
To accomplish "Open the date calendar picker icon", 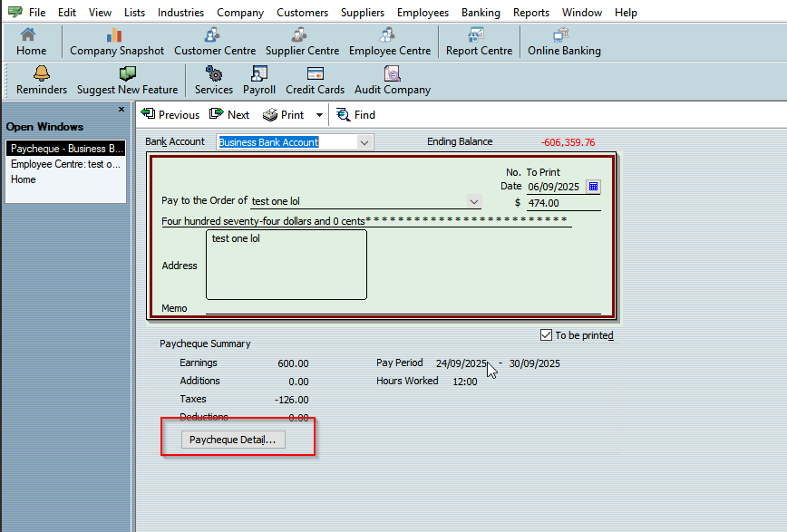I will 593,187.
